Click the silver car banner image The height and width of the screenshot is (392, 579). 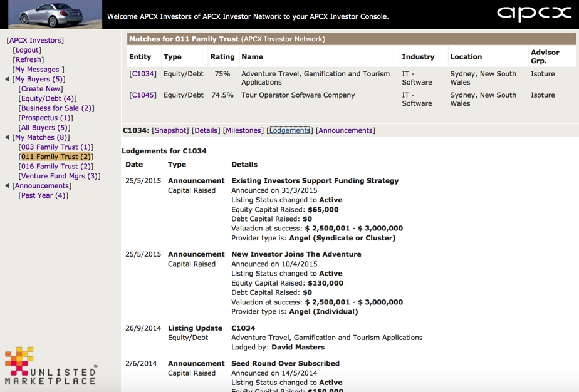coord(55,14)
